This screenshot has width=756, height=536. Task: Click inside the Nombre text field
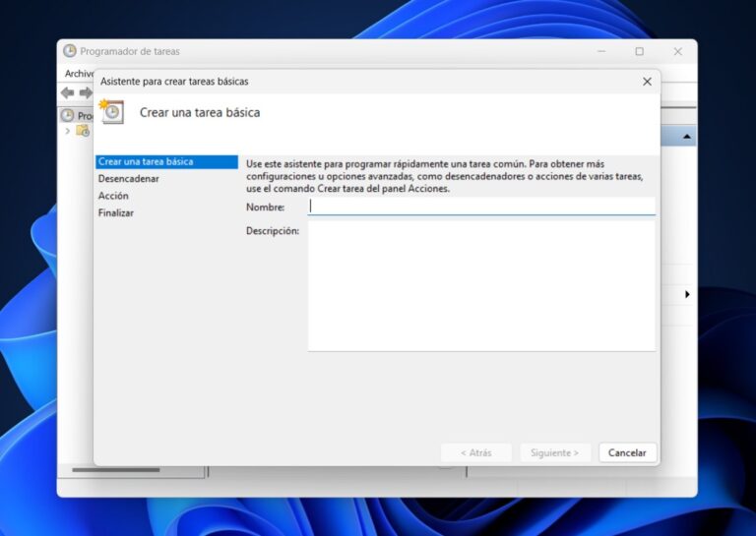pyautogui.click(x=480, y=207)
